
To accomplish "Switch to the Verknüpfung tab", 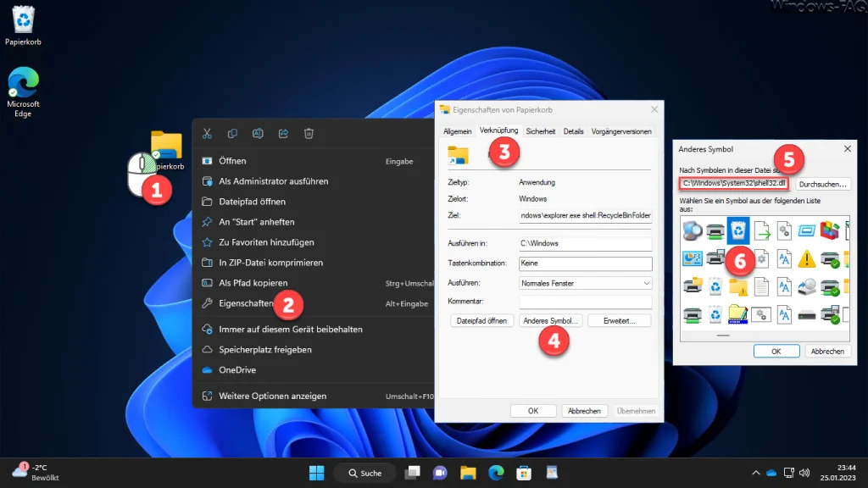I will (498, 130).
